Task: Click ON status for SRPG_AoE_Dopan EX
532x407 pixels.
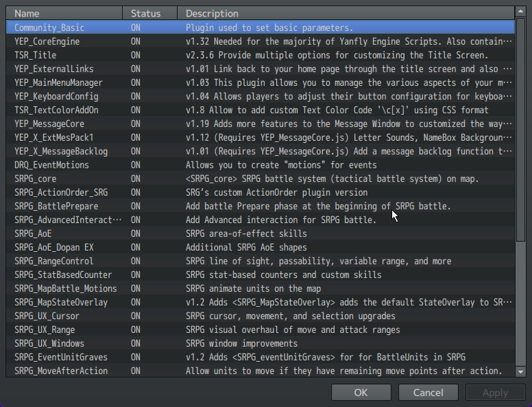Action: click(136, 247)
